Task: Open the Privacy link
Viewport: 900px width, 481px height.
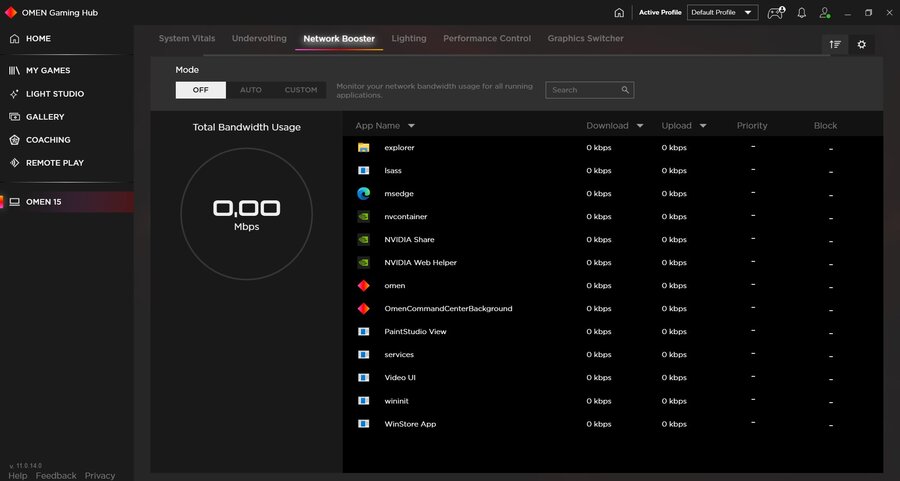Action: [100, 476]
